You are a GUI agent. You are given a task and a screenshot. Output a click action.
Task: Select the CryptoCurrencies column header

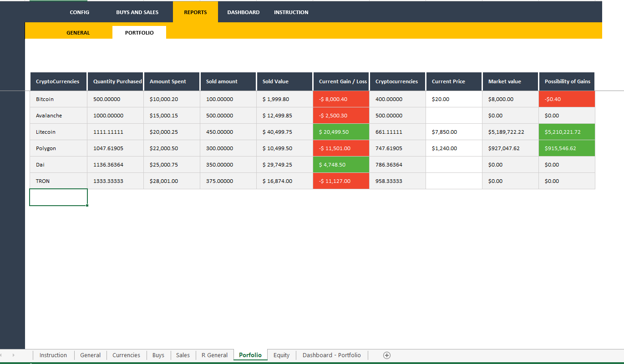point(58,81)
